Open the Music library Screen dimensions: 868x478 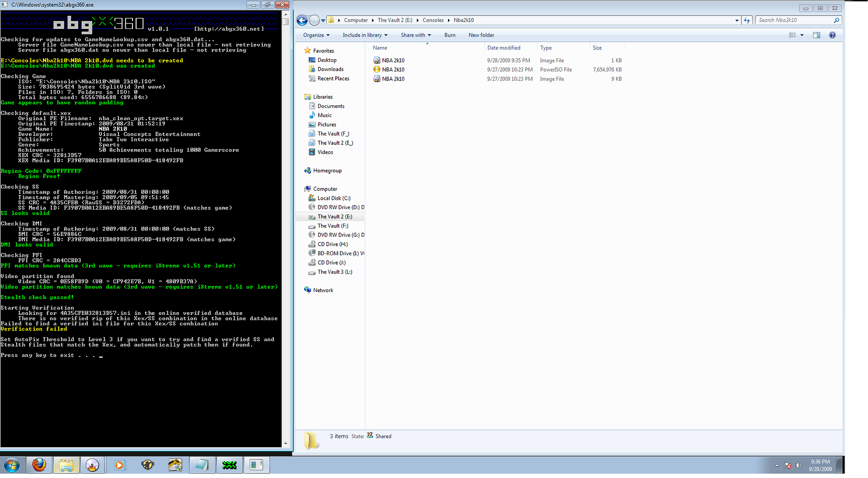click(x=325, y=116)
